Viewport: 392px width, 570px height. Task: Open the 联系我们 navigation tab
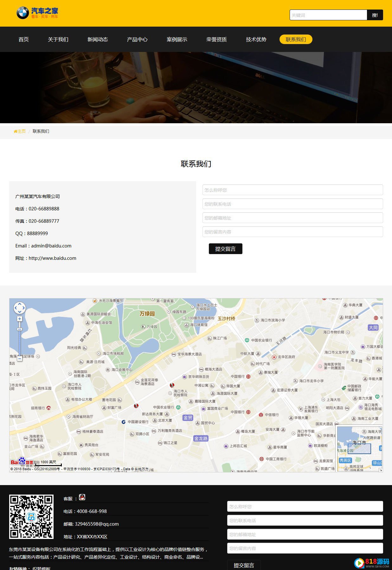296,39
